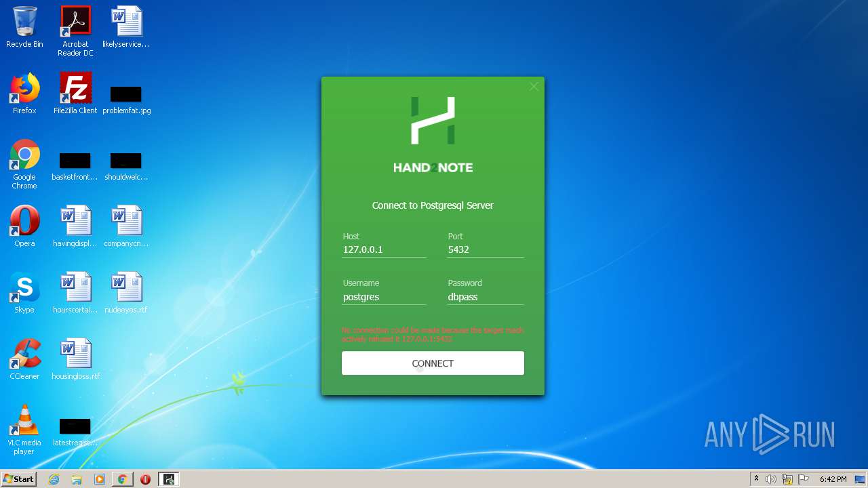Open the volume control tray icon

click(x=771, y=479)
